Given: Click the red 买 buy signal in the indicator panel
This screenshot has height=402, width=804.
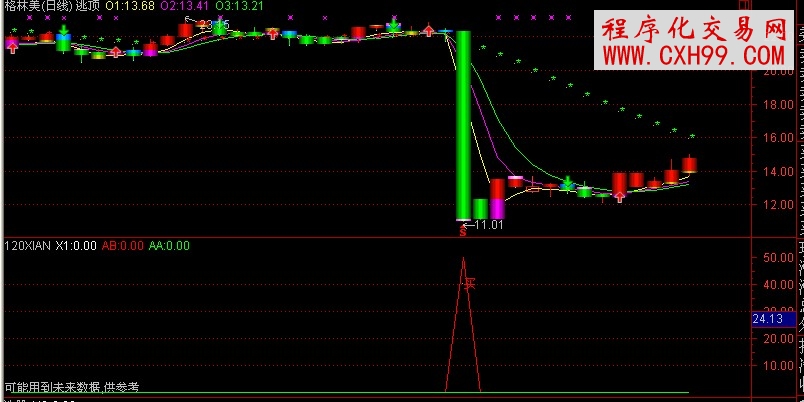Looking at the screenshot, I should (x=469, y=284).
